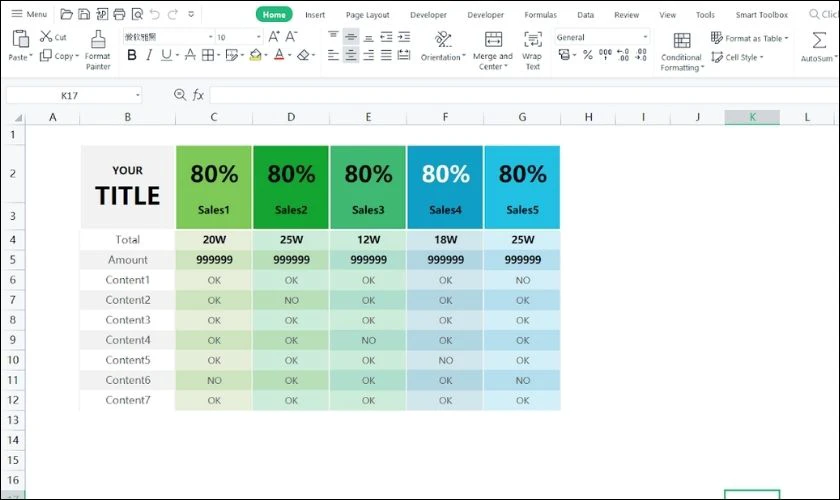Activate the Format Painter brush

click(98, 50)
